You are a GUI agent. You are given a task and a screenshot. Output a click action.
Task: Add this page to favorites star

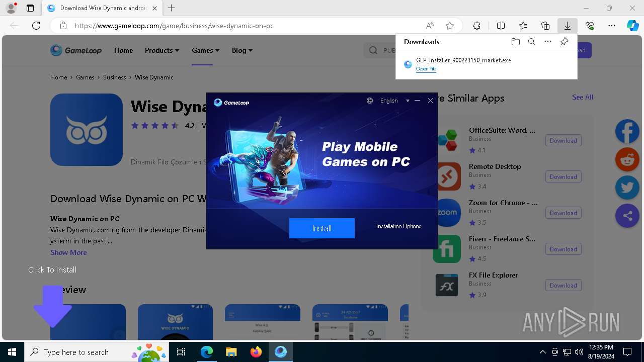(450, 26)
